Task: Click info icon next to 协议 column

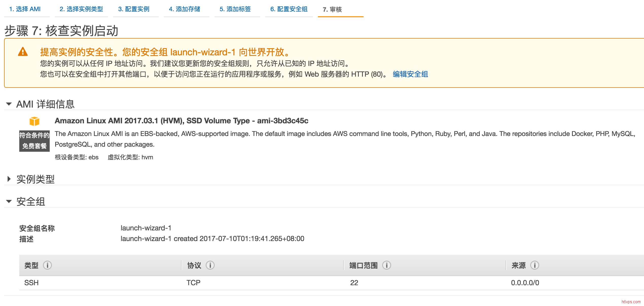Action: [x=210, y=265]
